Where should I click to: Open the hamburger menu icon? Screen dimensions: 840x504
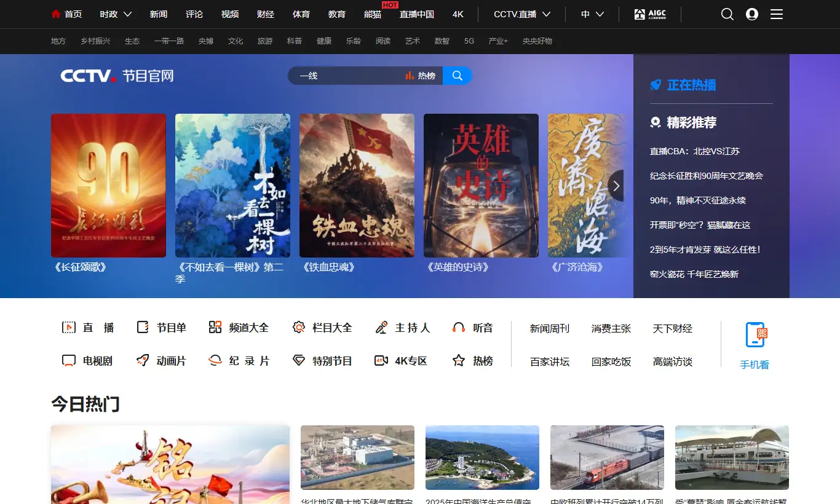pyautogui.click(x=777, y=14)
